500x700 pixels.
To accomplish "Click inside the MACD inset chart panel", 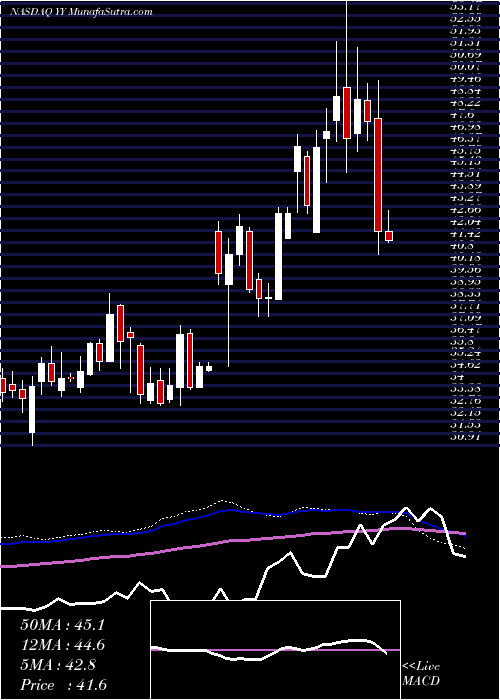I will (x=275, y=650).
